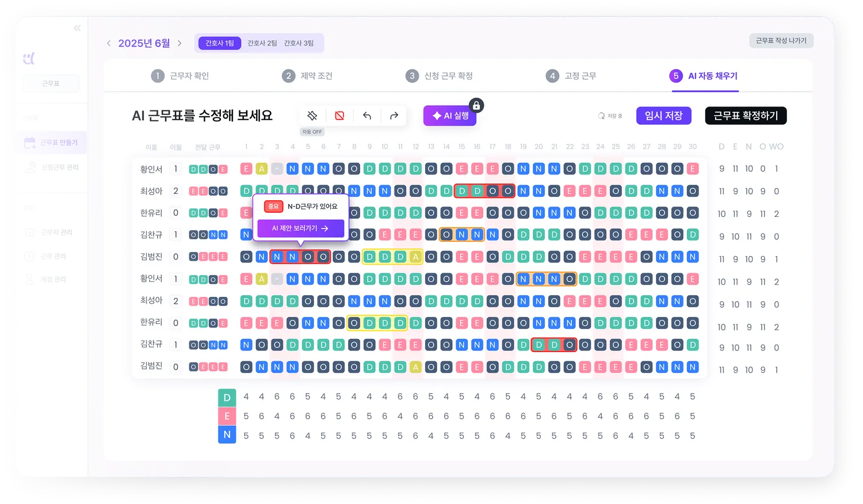Click the green D legend swatch below the table
The height and width of the screenshot is (504, 863).
coord(227,398)
